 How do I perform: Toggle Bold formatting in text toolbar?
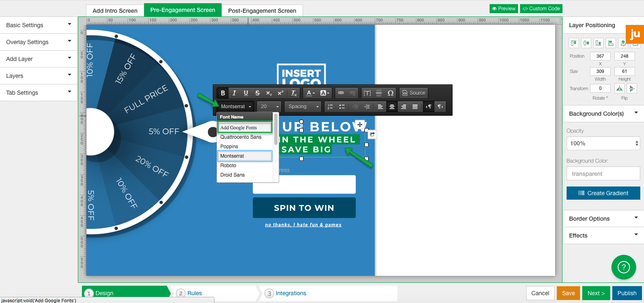tap(223, 93)
